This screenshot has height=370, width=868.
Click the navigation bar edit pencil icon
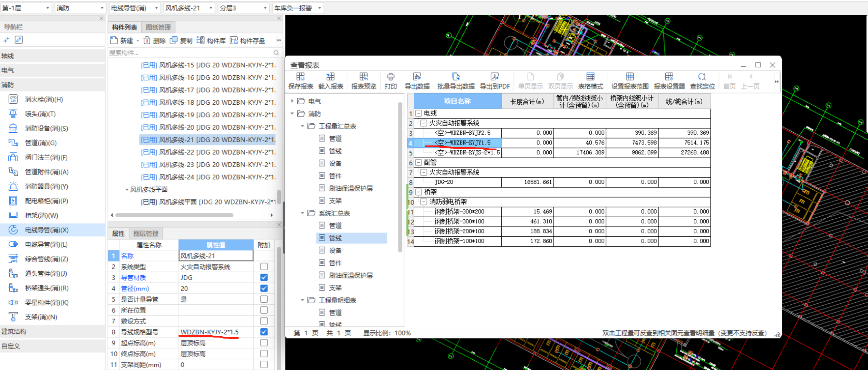(x=19, y=40)
